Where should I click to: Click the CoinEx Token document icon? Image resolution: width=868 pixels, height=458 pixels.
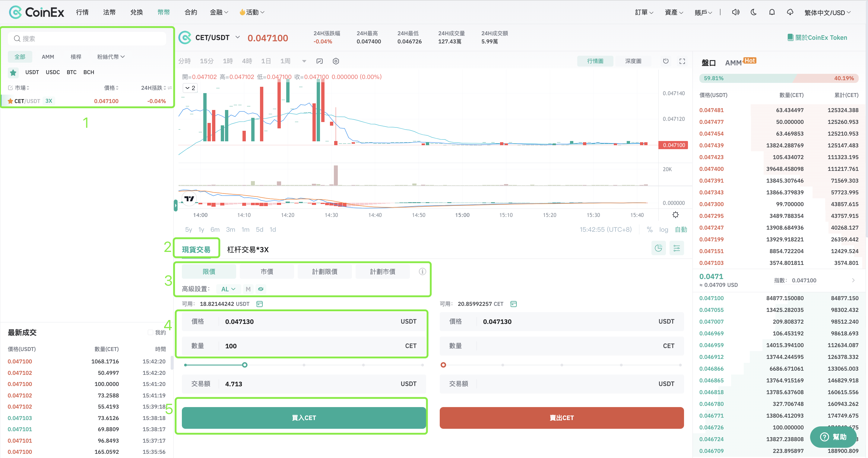pyautogui.click(x=790, y=37)
